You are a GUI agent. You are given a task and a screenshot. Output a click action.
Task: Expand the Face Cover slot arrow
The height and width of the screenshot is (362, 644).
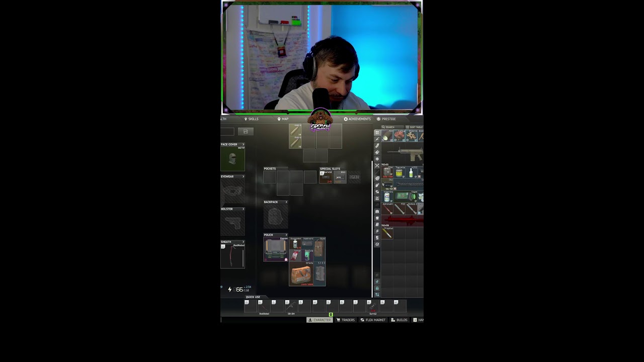coord(243,144)
